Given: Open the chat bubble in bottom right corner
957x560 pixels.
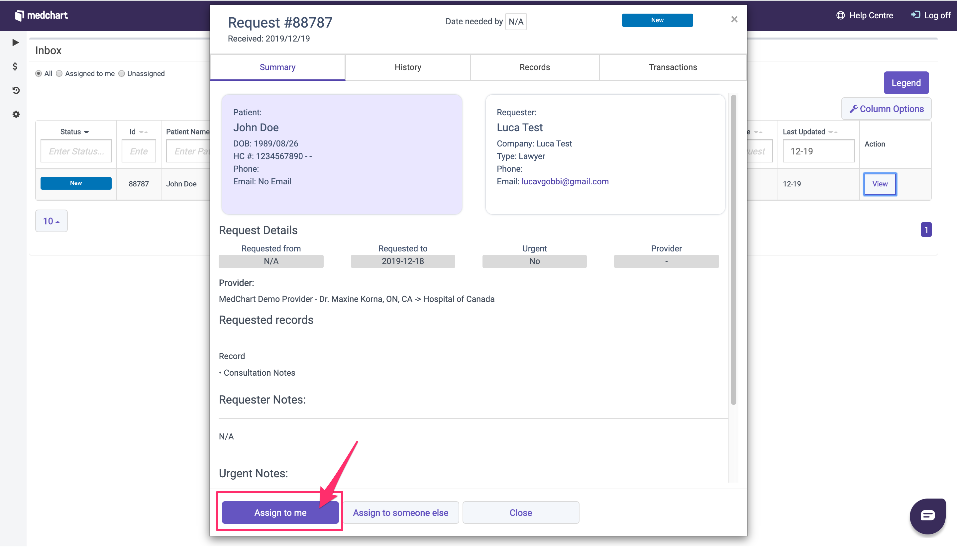Looking at the screenshot, I should coord(927,515).
